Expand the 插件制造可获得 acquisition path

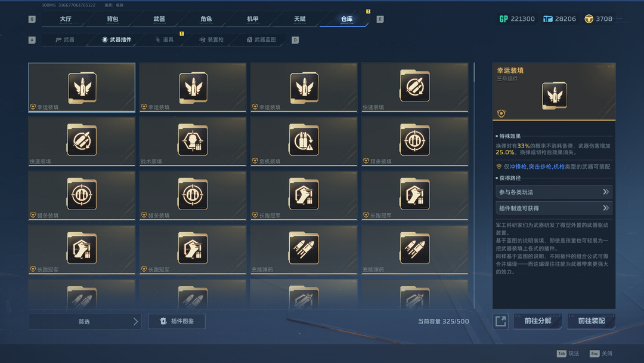point(554,208)
